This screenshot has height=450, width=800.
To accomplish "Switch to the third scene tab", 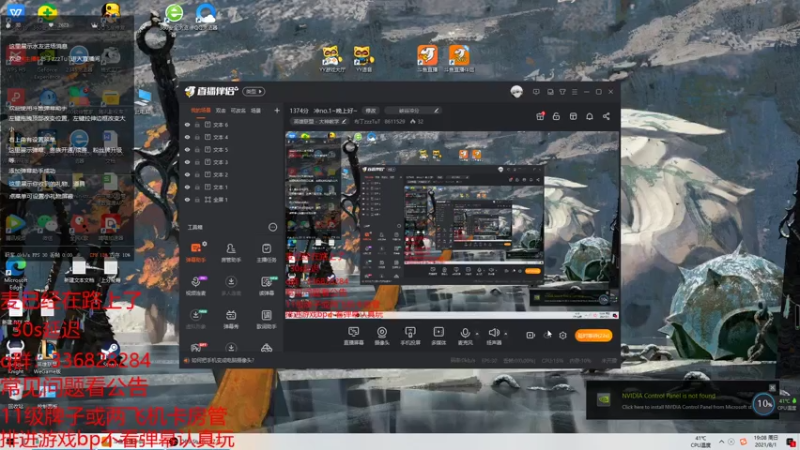I will (238, 110).
